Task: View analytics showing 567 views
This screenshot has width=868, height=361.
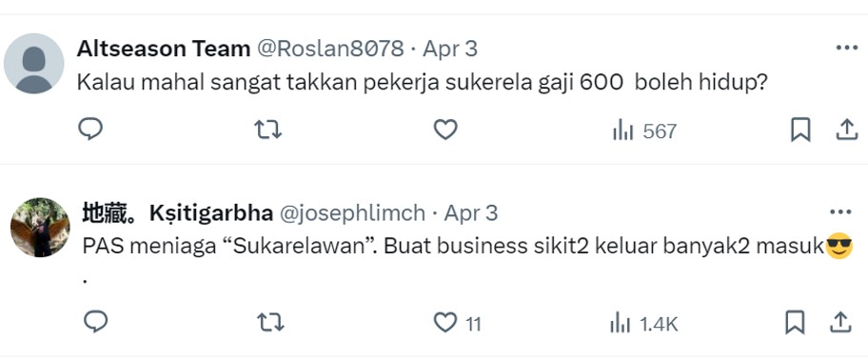Action: pos(644,131)
